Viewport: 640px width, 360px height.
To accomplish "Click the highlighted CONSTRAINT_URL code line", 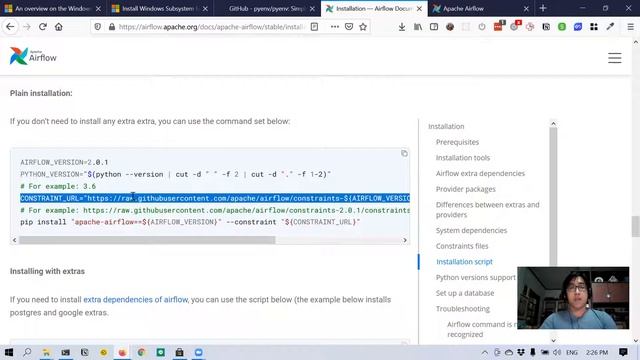I will pos(215,198).
